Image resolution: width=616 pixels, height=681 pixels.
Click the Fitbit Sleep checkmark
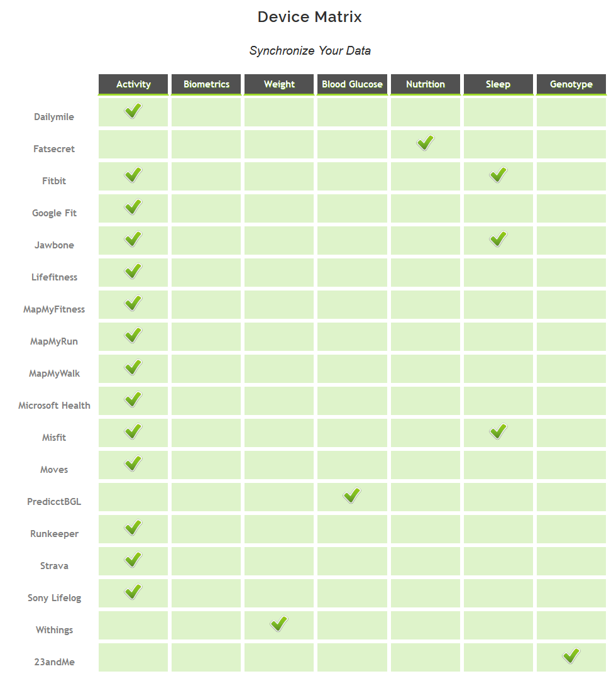[x=498, y=175]
